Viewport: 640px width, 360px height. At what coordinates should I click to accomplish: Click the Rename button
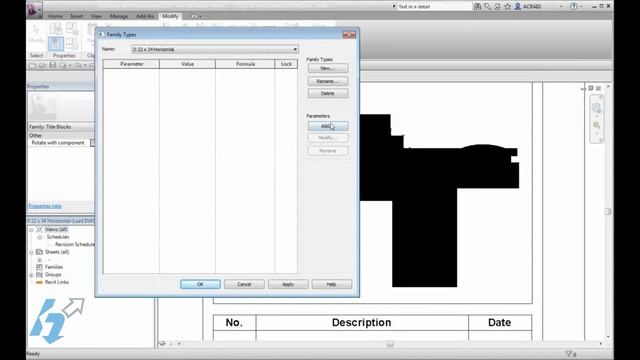click(328, 81)
